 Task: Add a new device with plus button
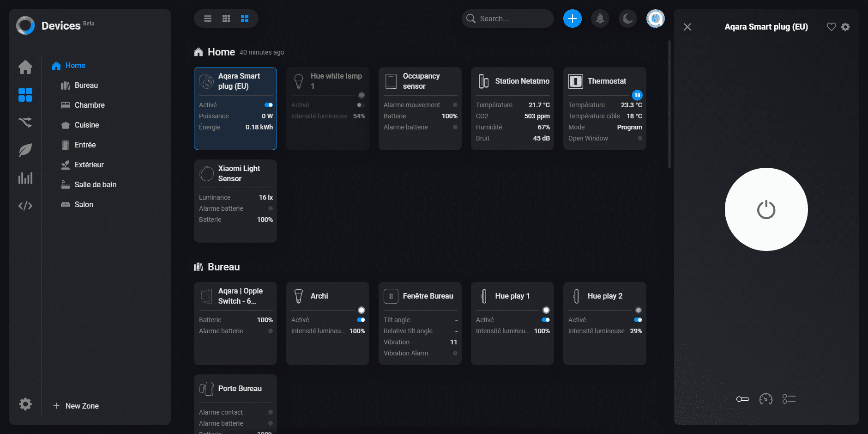coord(573,18)
